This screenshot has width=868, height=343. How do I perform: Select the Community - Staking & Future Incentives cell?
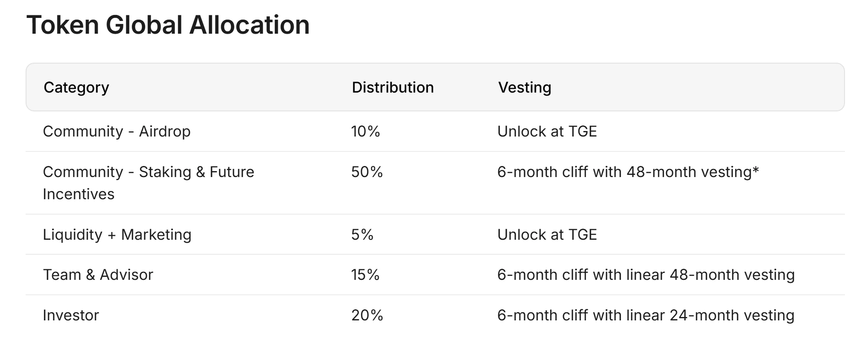pyautogui.click(x=148, y=183)
